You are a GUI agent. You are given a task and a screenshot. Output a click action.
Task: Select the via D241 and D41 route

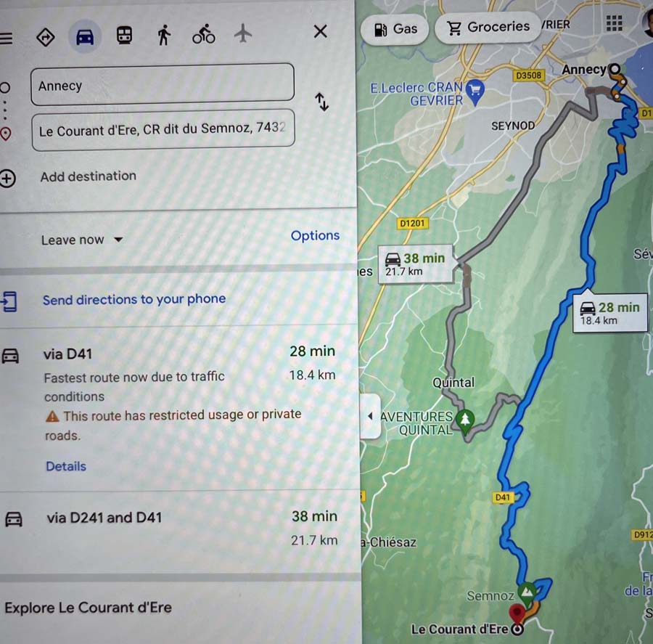179,529
